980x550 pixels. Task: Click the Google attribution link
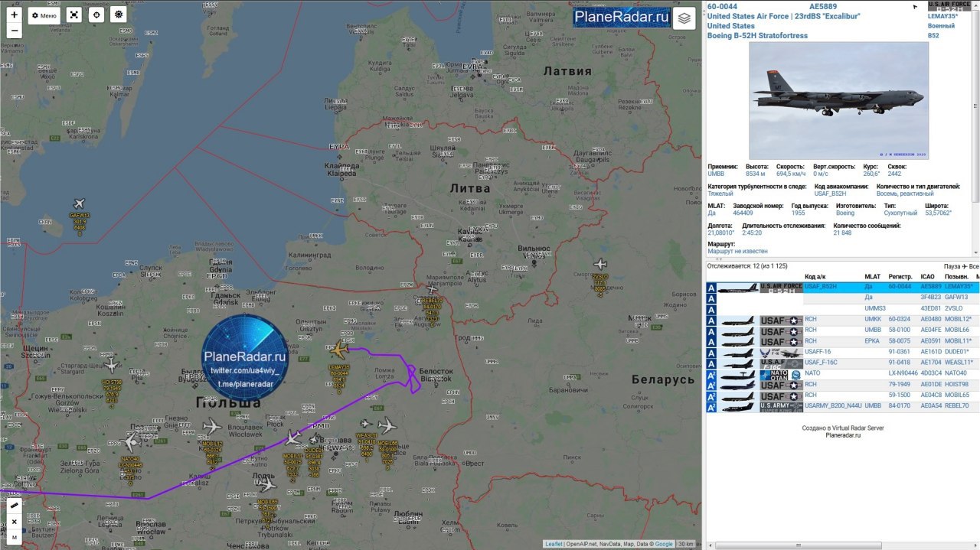coord(663,544)
